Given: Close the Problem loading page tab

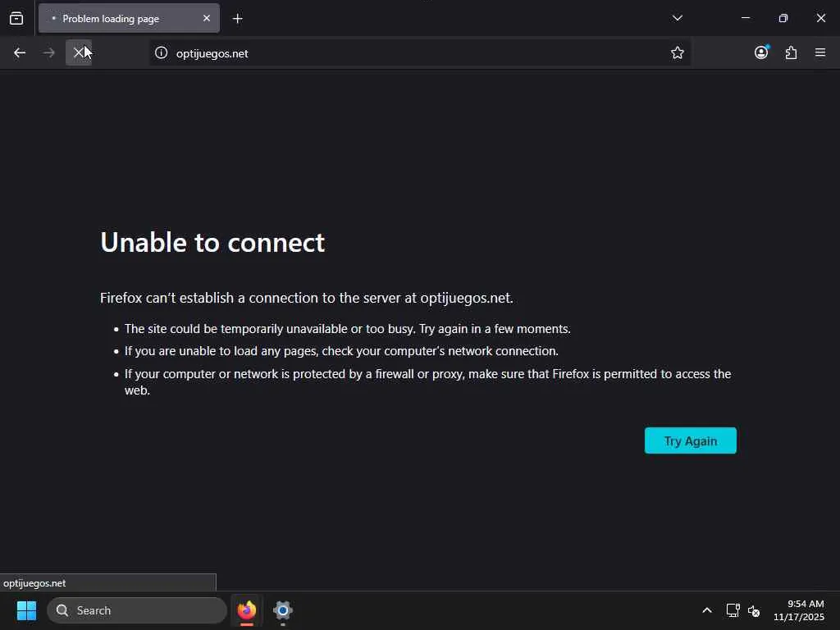Looking at the screenshot, I should point(206,18).
